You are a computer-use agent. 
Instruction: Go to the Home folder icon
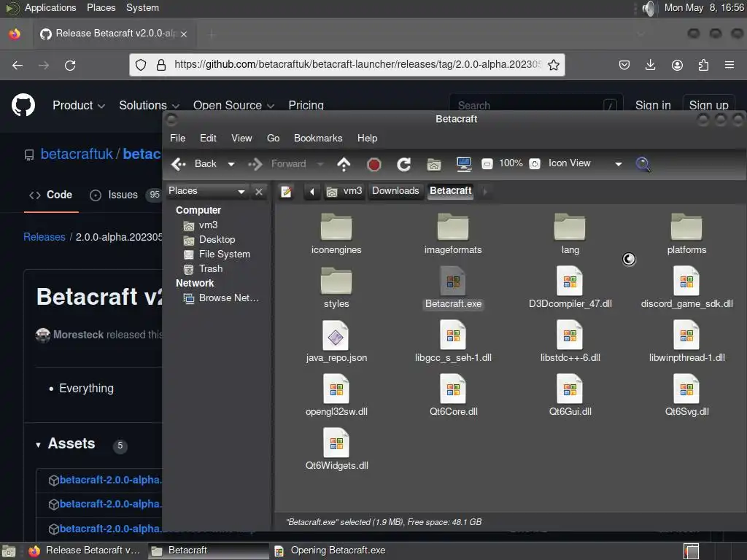[x=433, y=164]
